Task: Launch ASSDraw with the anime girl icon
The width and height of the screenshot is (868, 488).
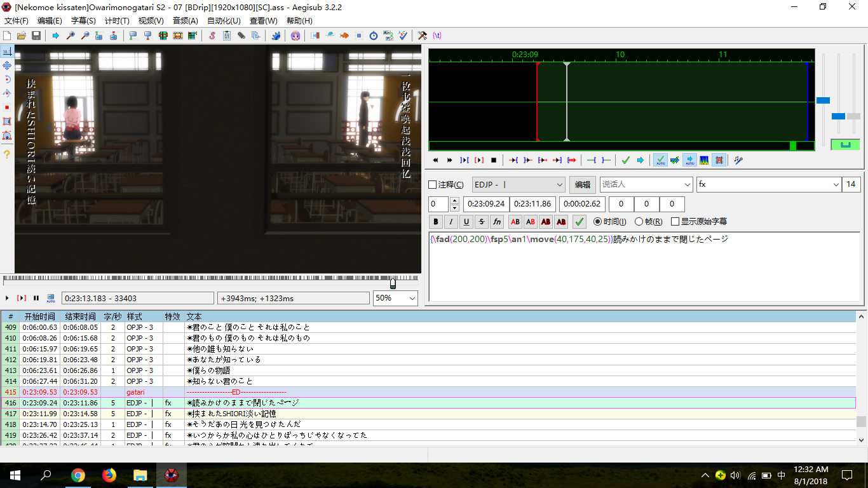Action: point(295,36)
